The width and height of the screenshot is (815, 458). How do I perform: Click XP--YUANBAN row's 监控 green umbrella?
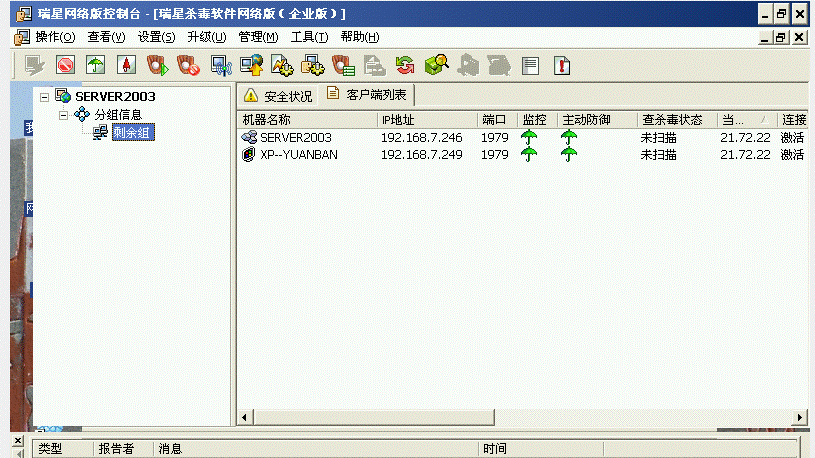[529, 154]
